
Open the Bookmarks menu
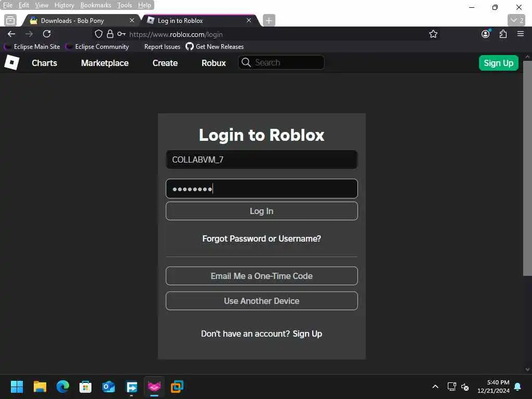coord(96,5)
